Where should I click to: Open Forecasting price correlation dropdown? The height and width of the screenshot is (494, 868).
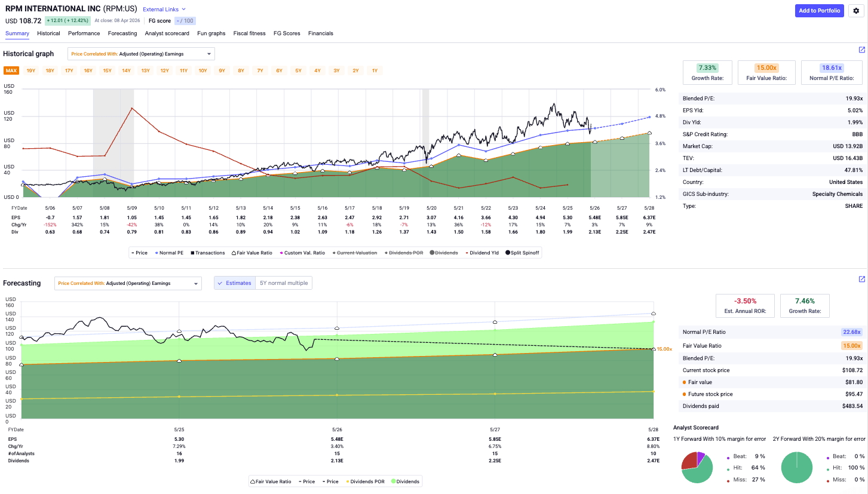coord(128,283)
